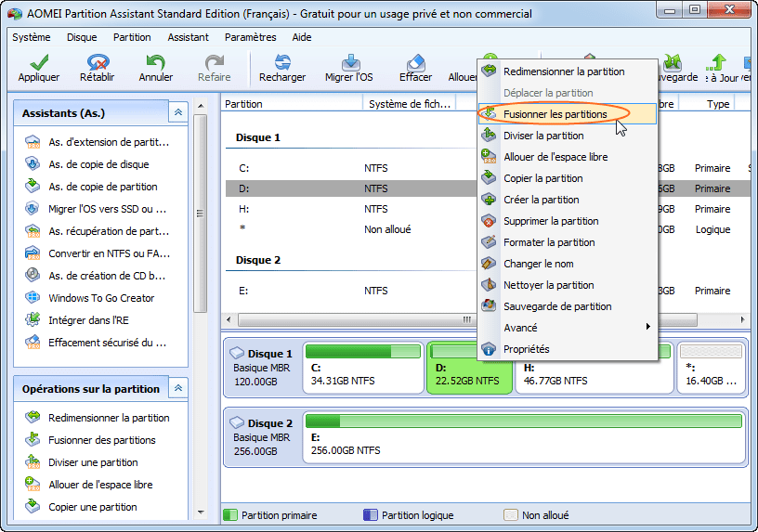The height and width of the screenshot is (532, 758).
Task: Choose Redimensionner la partition in context menu
Action: [568, 71]
